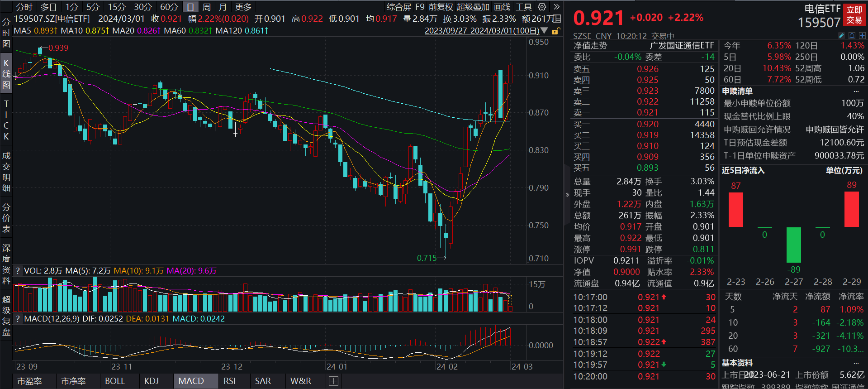Open TICK sidebar view
The image size is (868, 389).
tap(6, 120)
